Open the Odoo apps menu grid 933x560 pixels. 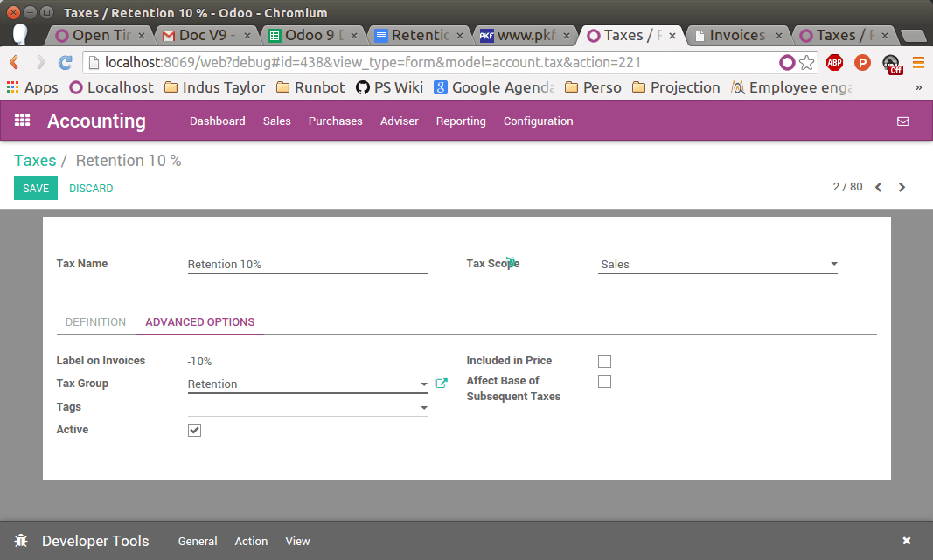(x=22, y=121)
